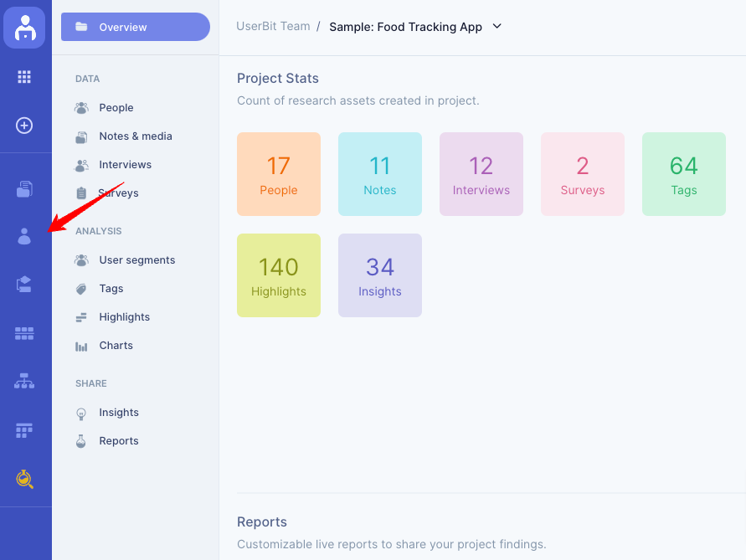Open the Charts analysis page
Image resolution: width=746 pixels, height=560 pixels.
tap(116, 346)
